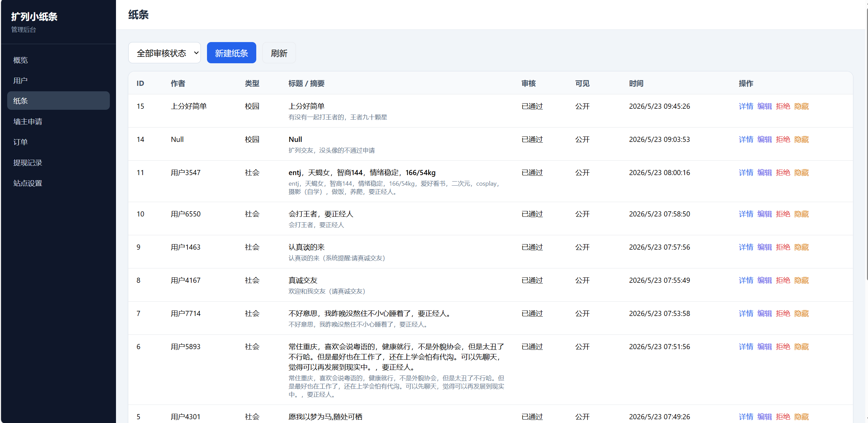Open the 全部审核状态 filter dropdown
868x423 pixels.
pyautogui.click(x=164, y=53)
